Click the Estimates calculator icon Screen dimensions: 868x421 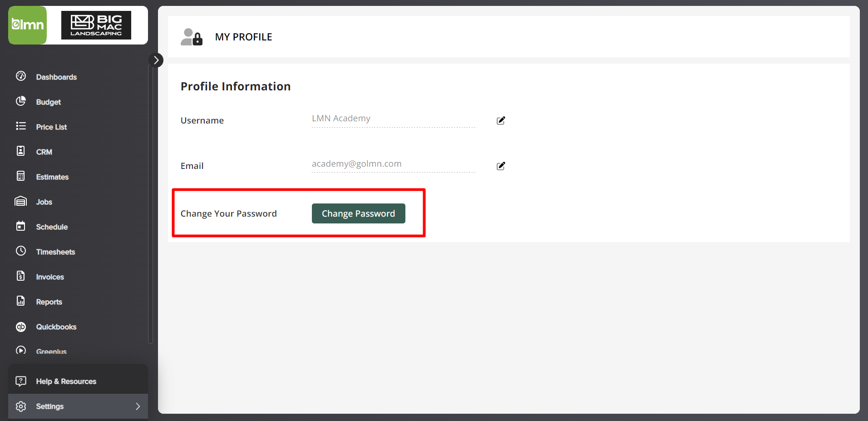(x=21, y=176)
